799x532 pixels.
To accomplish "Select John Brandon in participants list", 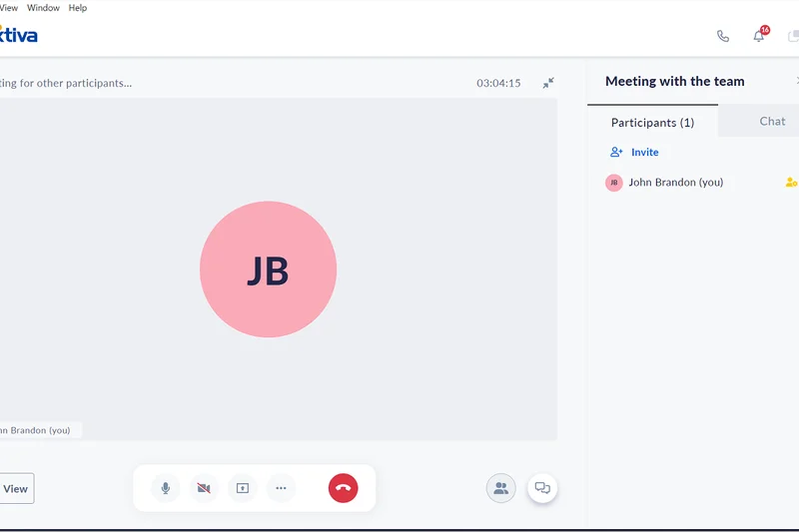I will click(x=675, y=183).
